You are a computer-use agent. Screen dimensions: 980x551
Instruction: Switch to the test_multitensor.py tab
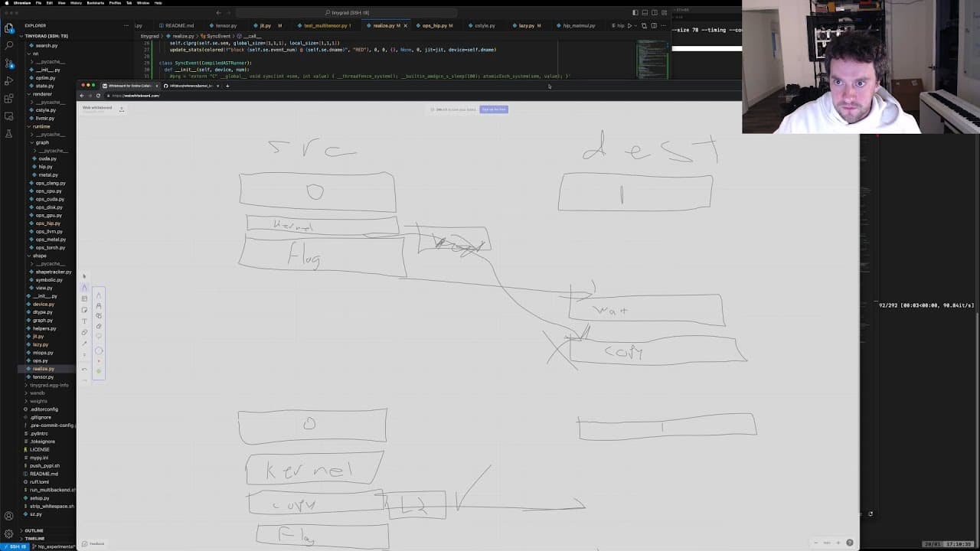click(327, 25)
